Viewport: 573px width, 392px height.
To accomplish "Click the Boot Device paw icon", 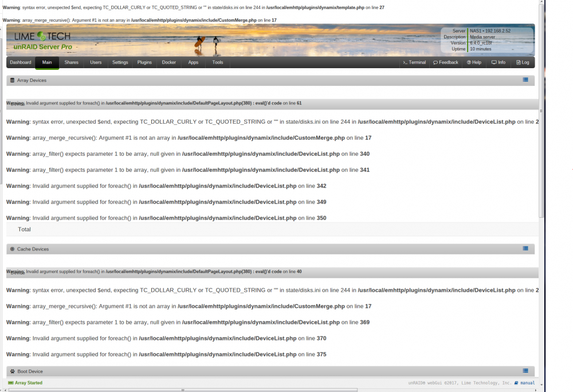I will [x=13, y=371].
